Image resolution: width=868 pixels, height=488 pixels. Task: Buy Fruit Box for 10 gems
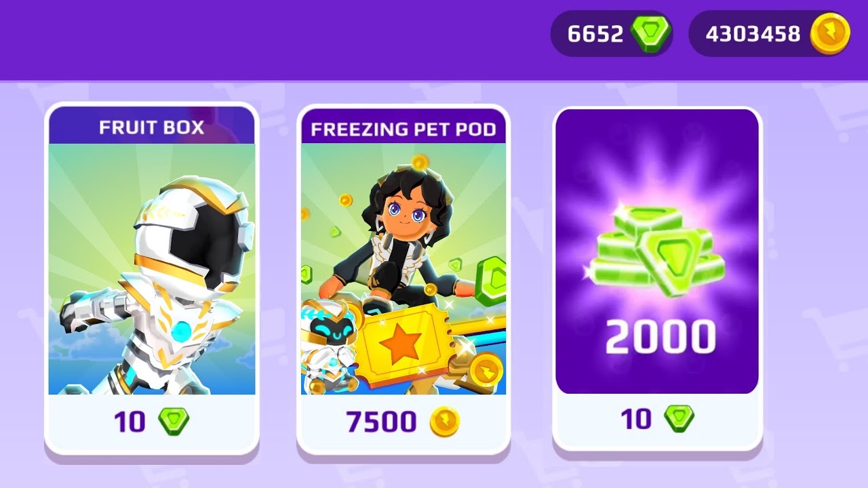152,422
